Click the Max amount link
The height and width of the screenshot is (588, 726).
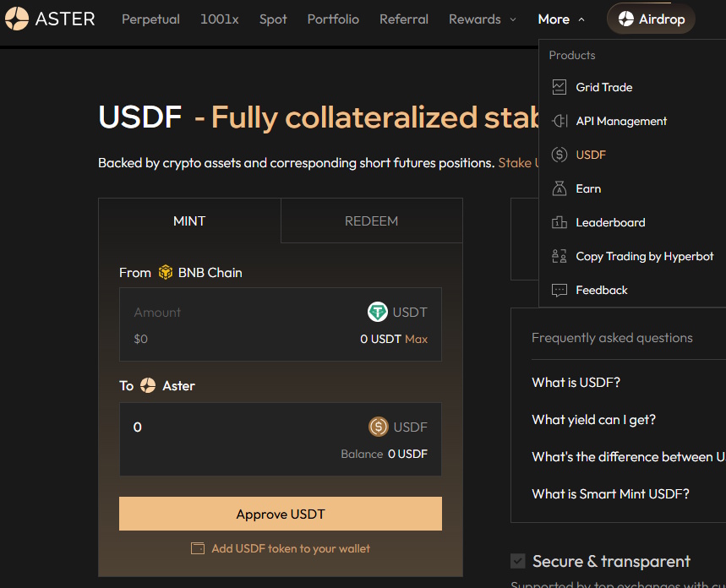click(x=416, y=339)
